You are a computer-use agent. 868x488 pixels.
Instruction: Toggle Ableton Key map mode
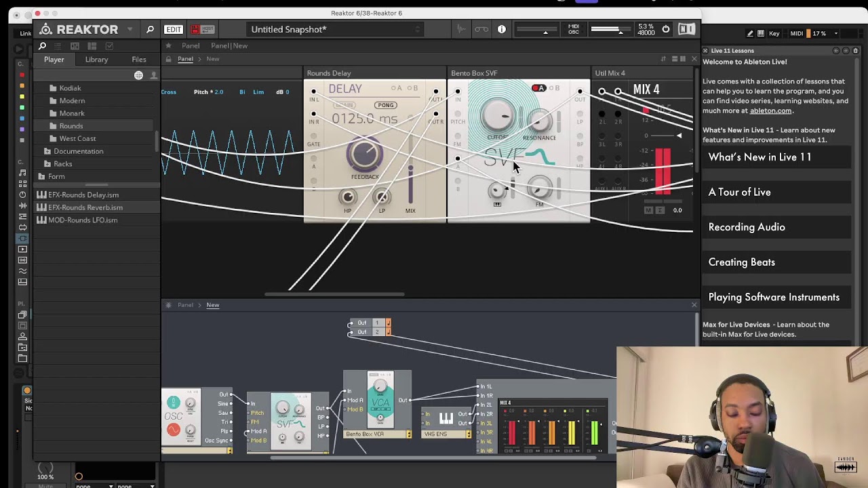click(x=774, y=33)
